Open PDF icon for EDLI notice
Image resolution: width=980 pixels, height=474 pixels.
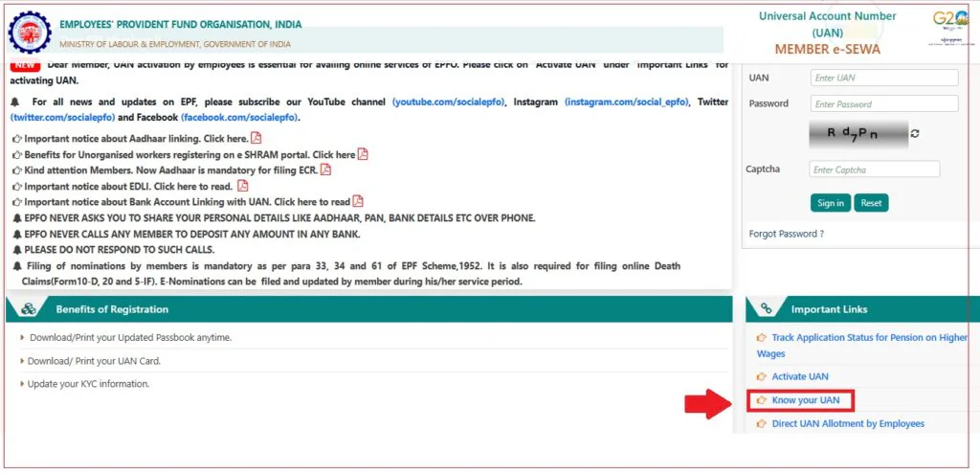[242, 186]
